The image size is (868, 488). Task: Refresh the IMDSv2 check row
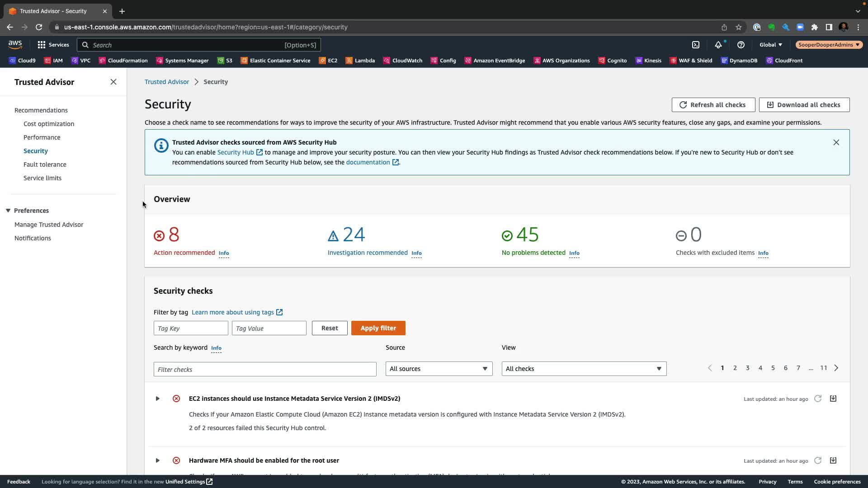click(818, 399)
